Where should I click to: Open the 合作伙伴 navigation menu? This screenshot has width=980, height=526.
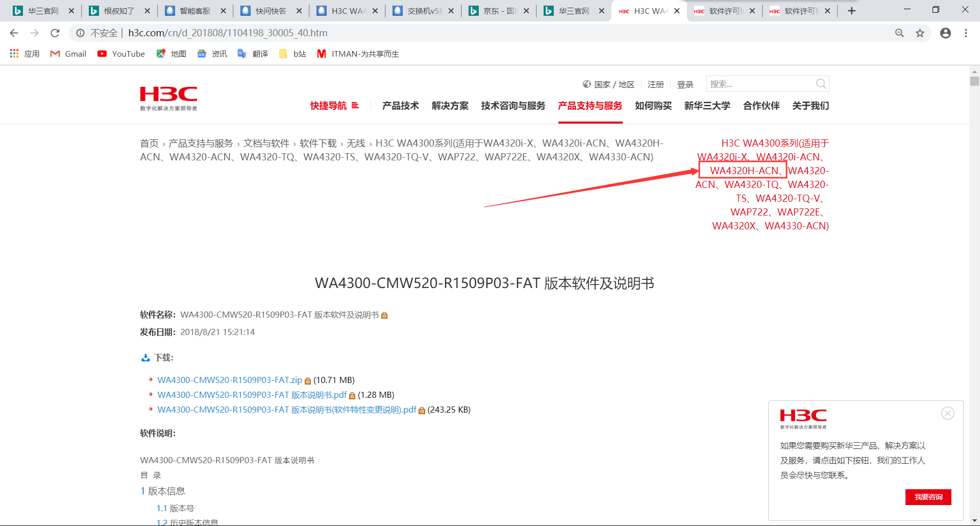click(762, 106)
